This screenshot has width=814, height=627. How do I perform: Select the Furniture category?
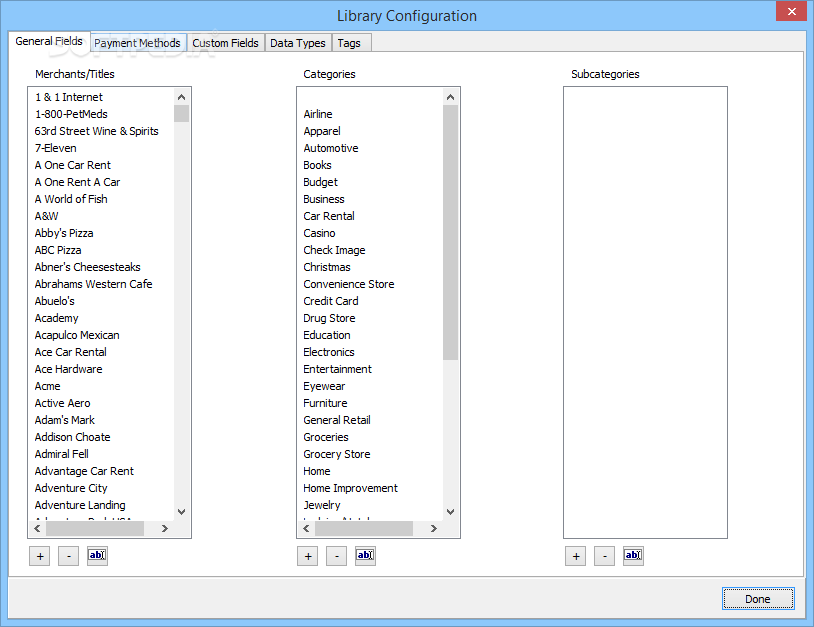[325, 403]
